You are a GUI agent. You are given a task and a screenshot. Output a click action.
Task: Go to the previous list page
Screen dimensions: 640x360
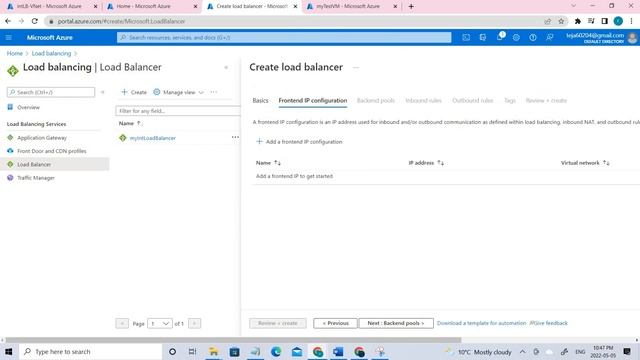pyautogui.click(x=122, y=324)
